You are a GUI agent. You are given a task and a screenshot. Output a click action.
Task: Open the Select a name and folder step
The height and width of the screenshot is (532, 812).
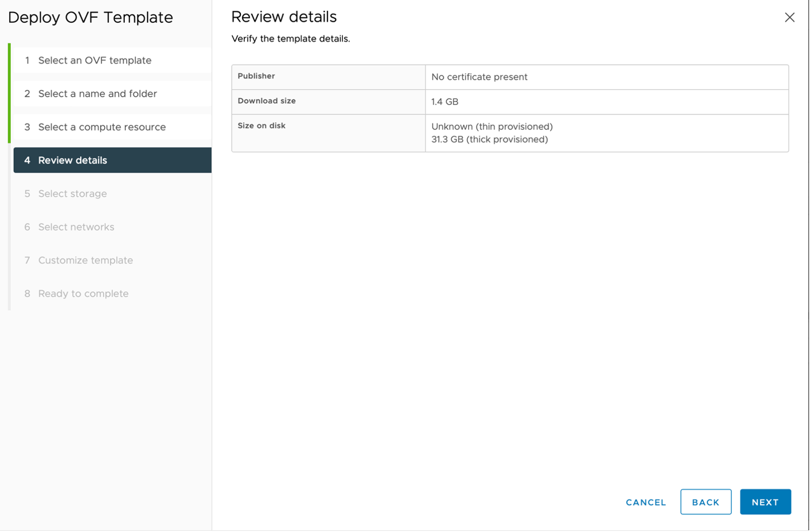tap(97, 94)
